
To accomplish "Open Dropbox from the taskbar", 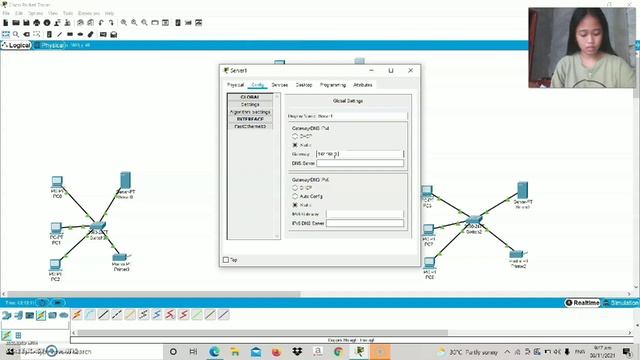I will click(x=297, y=351).
